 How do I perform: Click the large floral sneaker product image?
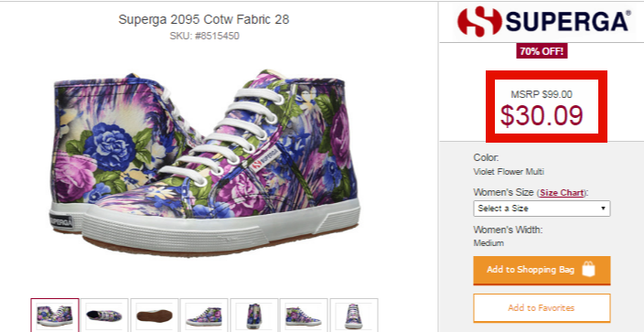204,162
